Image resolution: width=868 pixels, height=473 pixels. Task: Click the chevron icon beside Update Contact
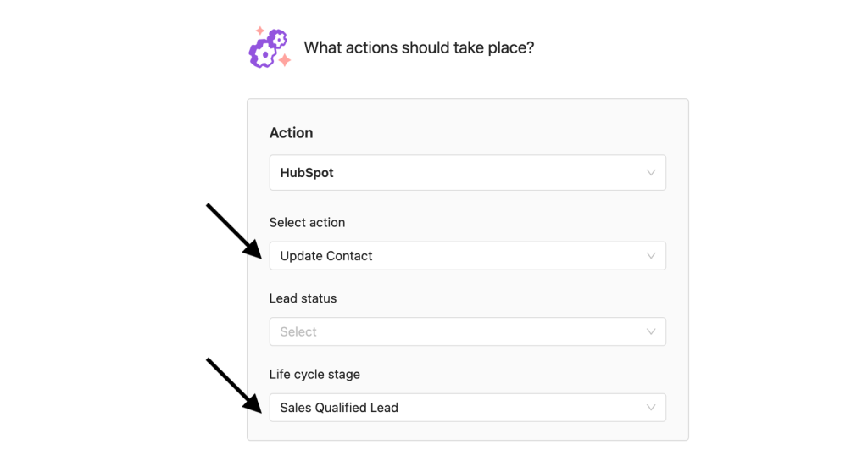point(651,256)
